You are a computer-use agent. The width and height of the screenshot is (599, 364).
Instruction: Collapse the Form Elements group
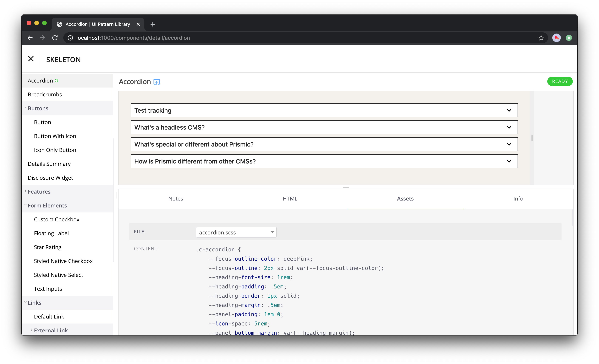[47, 206]
